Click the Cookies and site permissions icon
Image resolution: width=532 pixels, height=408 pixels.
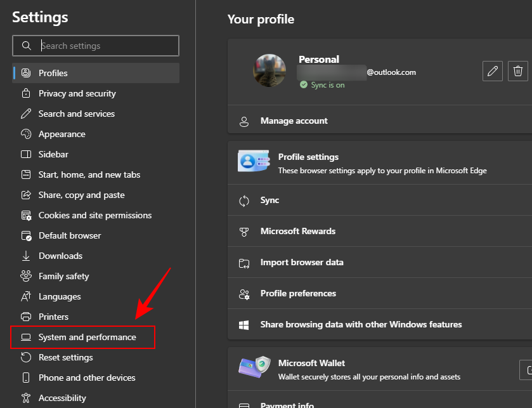[26, 215]
